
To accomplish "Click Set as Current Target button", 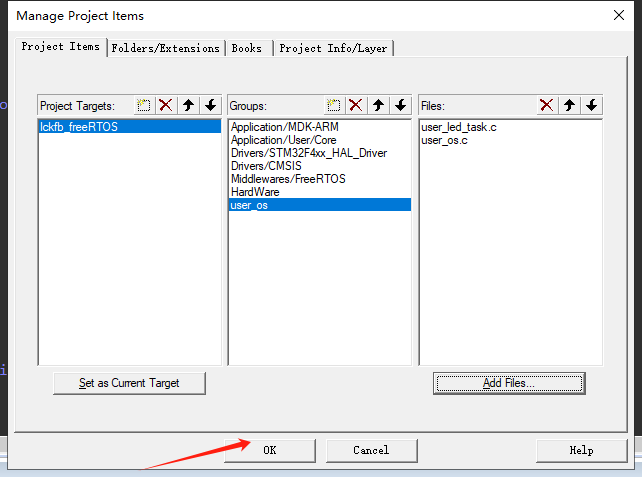I will 130,383.
